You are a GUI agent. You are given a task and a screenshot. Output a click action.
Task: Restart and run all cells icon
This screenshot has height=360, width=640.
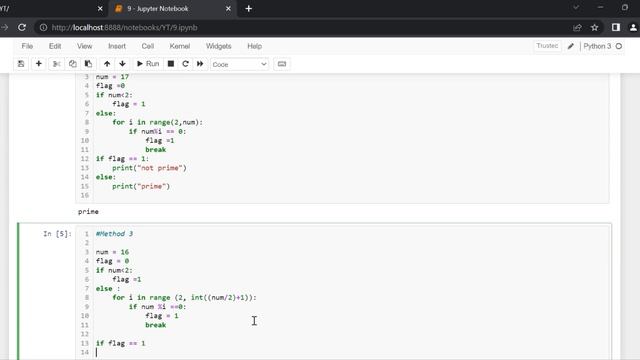pyautogui.click(x=200, y=64)
